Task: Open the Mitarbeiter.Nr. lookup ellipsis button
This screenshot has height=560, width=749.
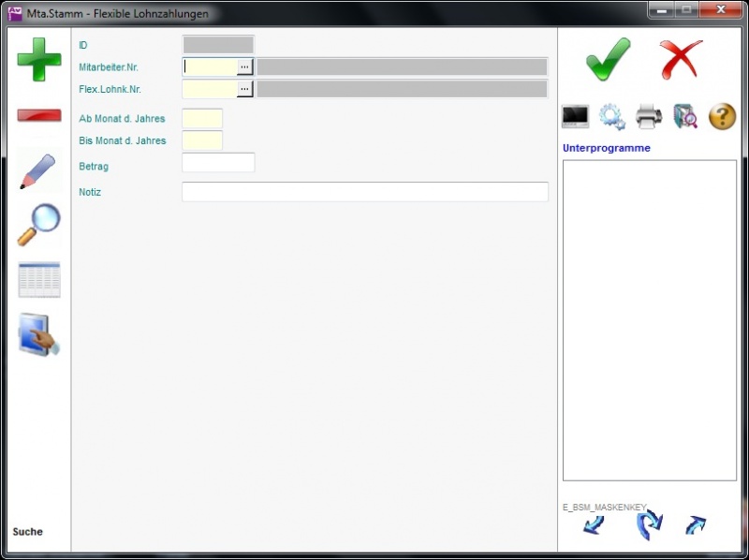Action: point(244,66)
